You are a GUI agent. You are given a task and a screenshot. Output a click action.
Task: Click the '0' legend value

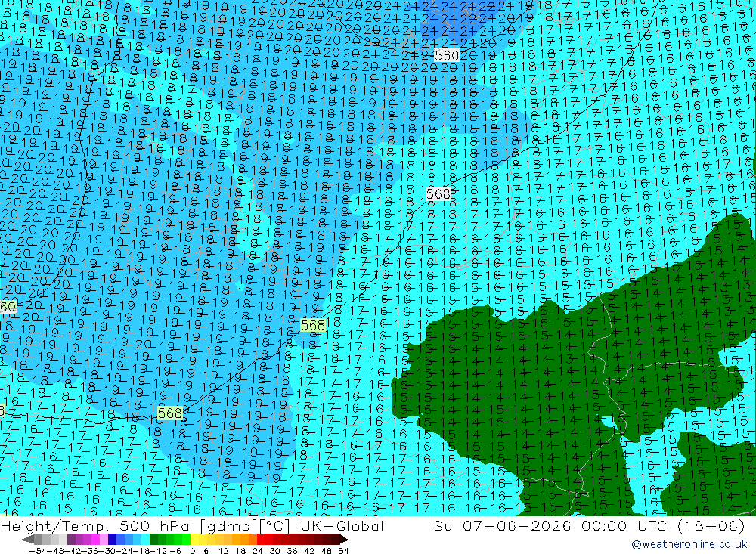click(192, 551)
